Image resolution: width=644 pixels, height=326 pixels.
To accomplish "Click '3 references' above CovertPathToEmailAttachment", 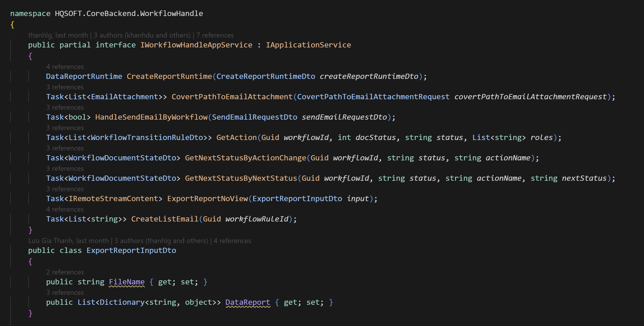I will (65, 87).
